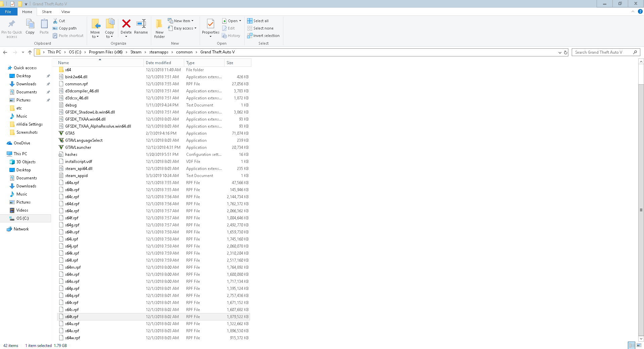The width and height of the screenshot is (644, 349).
Task: Select the x64 folder
Action: [x=154, y=70]
